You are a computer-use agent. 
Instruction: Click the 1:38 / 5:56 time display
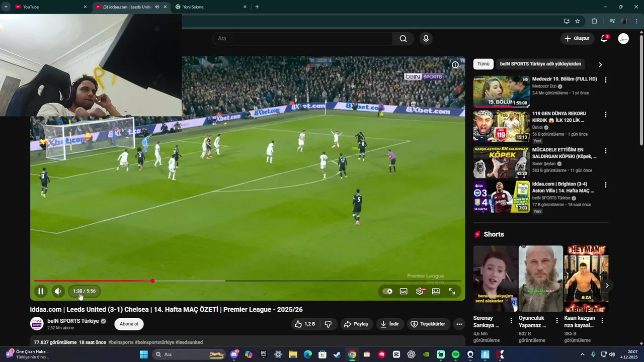[x=84, y=291]
